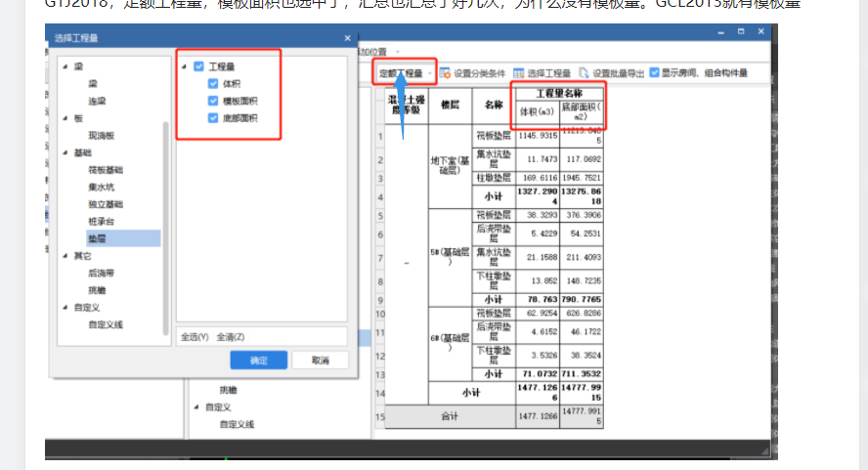The height and width of the screenshot is (470, 868).
Task: Click the 117.0692 area cell
Action: pos(581,159)
